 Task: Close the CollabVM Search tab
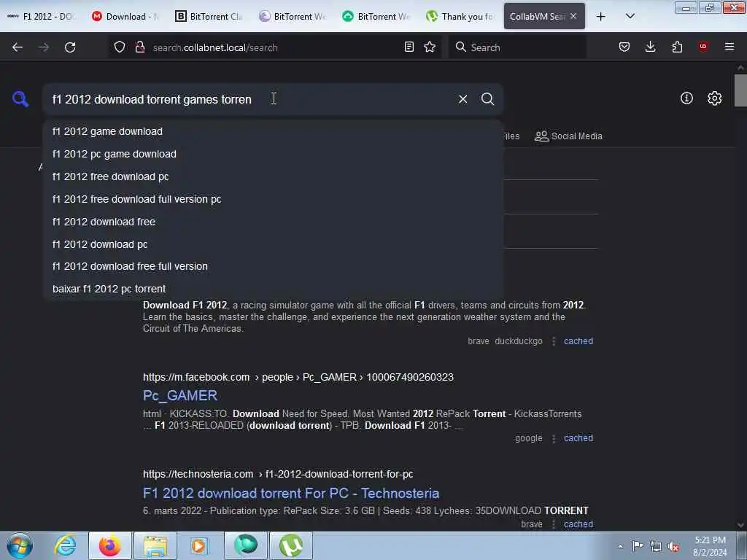(x=573, y=16)
